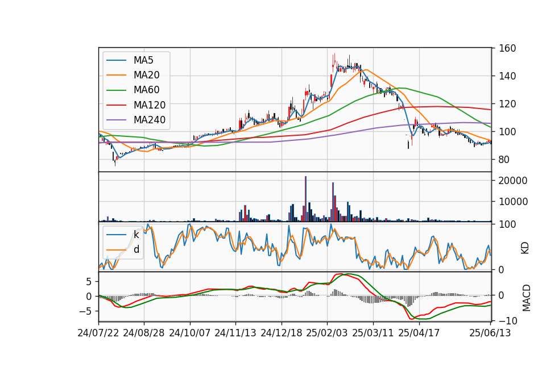Image resolution: width=546 pixels, height=392 pixels.
Task: Click the 'd' legend label in KD panel
Action: tap(136, 249)
